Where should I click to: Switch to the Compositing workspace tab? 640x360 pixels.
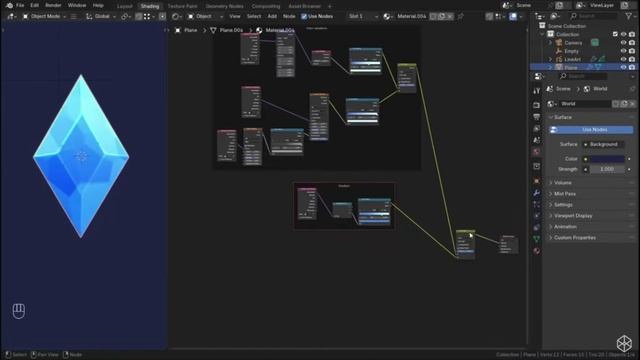tap(266, 6)
